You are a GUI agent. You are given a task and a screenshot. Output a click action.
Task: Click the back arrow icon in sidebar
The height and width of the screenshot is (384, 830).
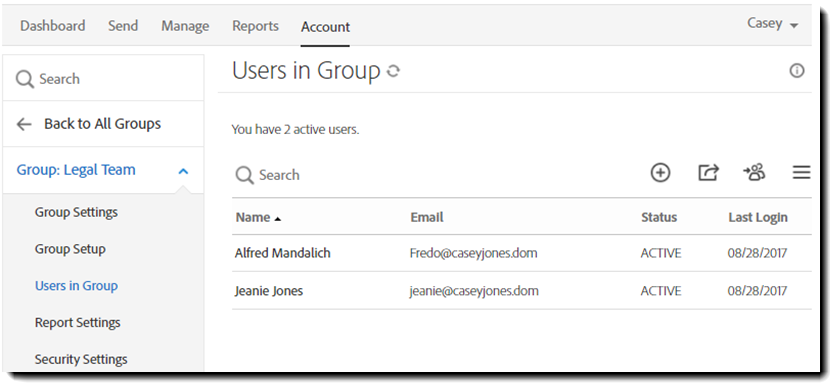pyautogui.click(x=24, y=124)
